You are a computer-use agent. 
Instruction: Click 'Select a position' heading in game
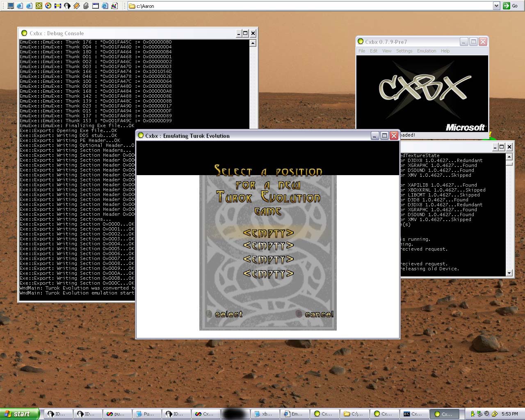tap(268, 171)
